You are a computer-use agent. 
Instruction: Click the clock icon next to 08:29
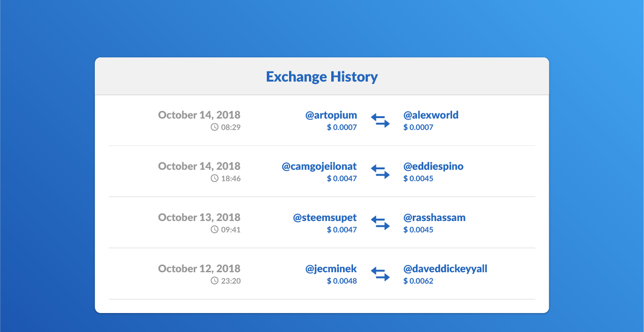(215, 127)
